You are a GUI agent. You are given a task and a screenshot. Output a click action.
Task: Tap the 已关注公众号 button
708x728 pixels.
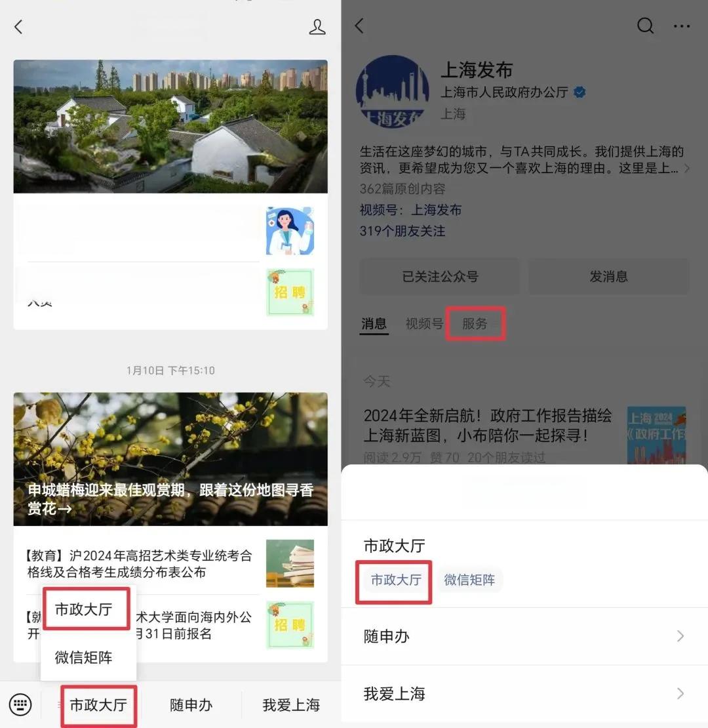tap(440, 276)
